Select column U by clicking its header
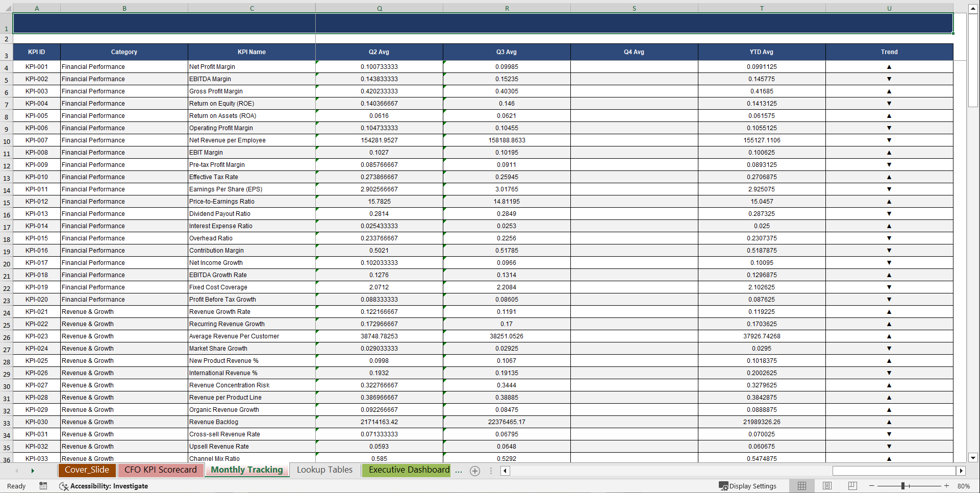Screen dimensions: 980x493 point(889,8)
